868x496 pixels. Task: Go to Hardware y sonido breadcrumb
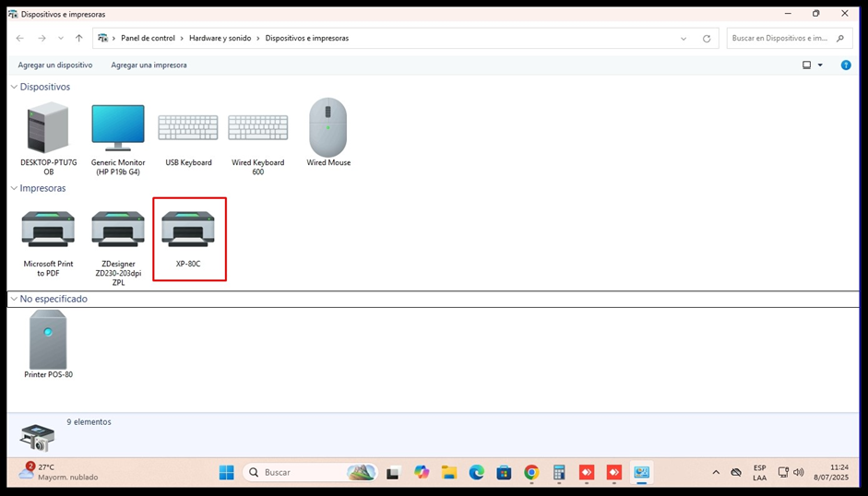(220, 39)
